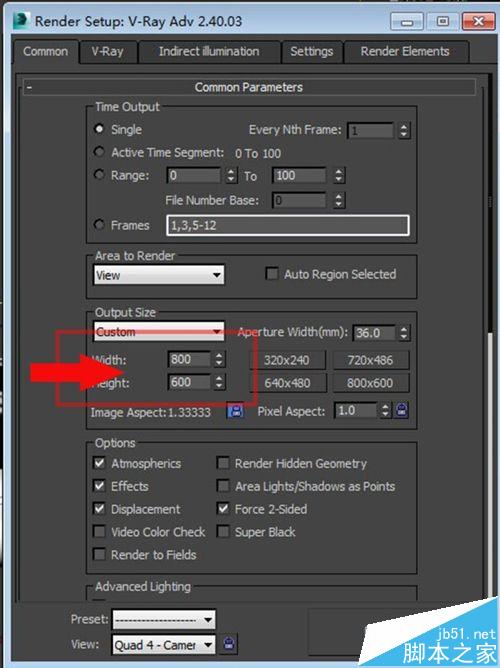Viewport: 500px width, 668px height.
Task: Adjust Pixel Aspect spinner arrows
Action: coord(385,410)
